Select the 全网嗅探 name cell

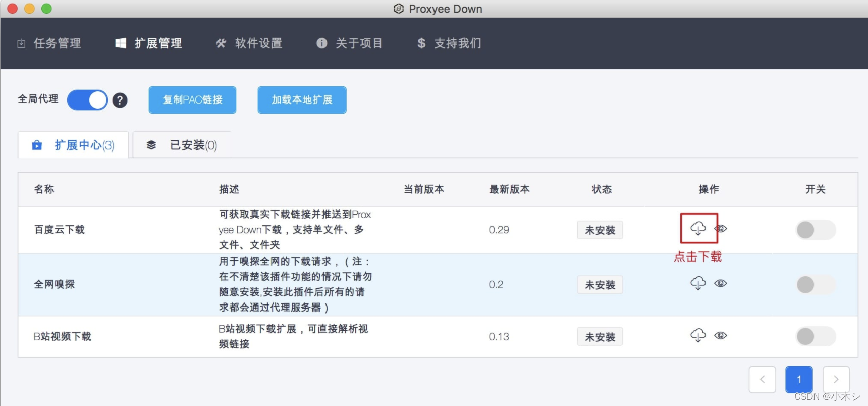pyautogui.click(x=55, y=284)
